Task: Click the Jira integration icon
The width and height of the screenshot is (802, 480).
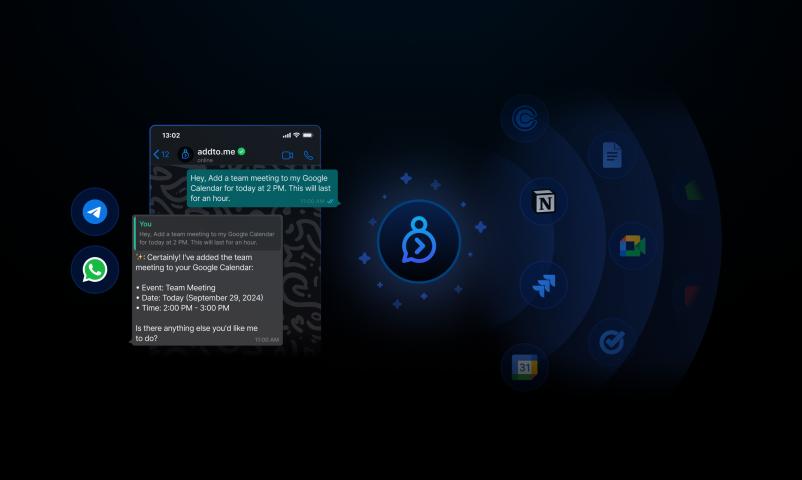Action: point(544,286)
